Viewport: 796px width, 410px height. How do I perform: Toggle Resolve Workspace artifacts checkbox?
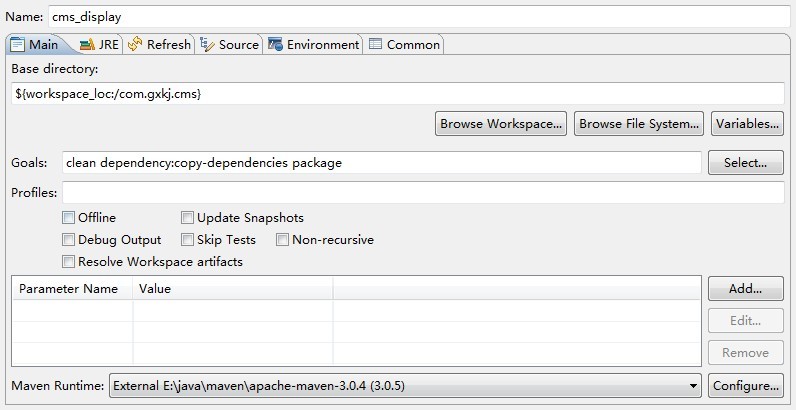coord(68,261)
